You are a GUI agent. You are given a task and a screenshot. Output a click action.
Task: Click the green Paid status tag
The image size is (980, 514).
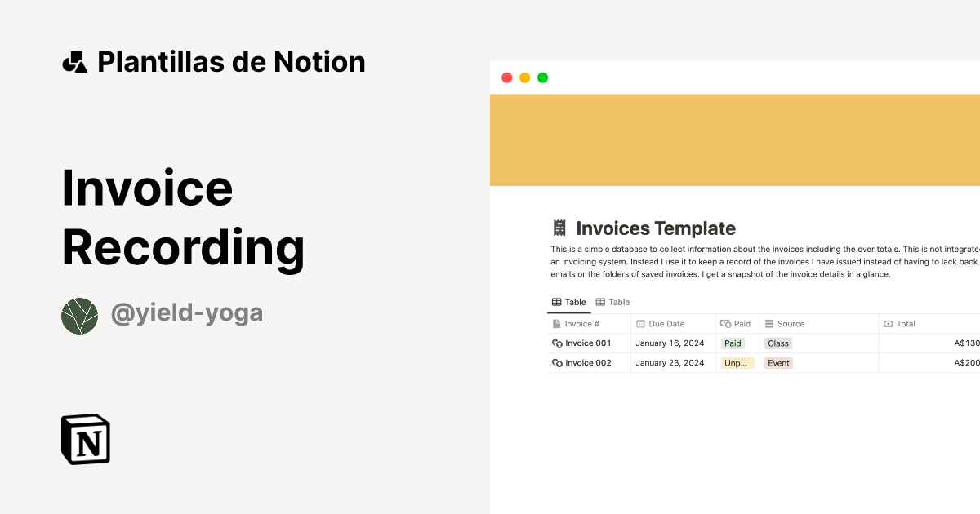click(733, 343)
